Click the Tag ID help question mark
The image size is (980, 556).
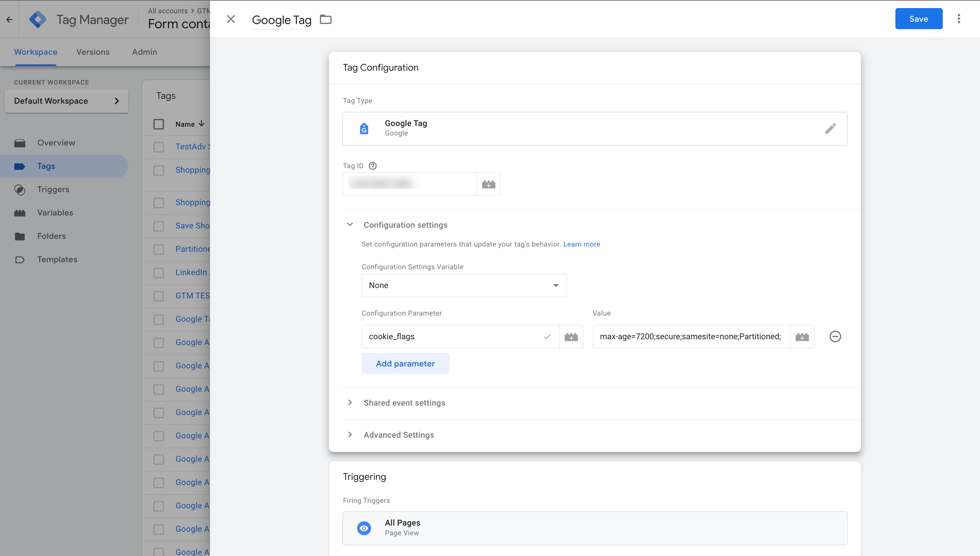[x=372, y=166]
